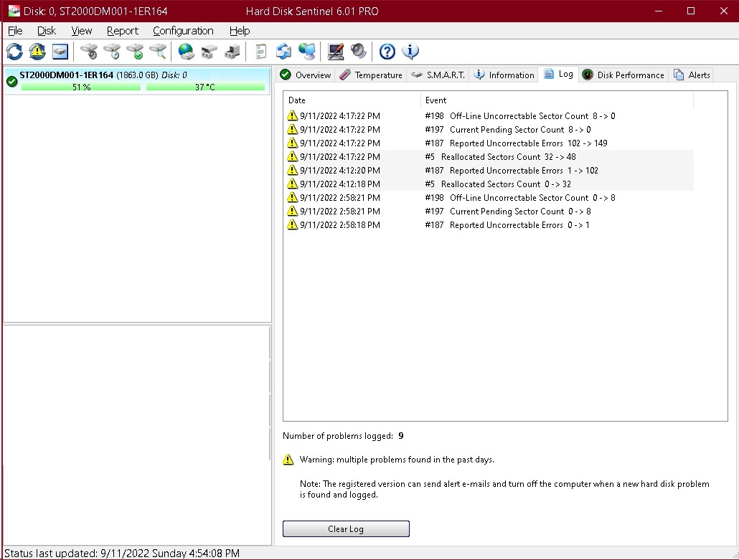
Task: Select log row 'Current Pending Sector Count 8 -> 0'
Action: 489,130
